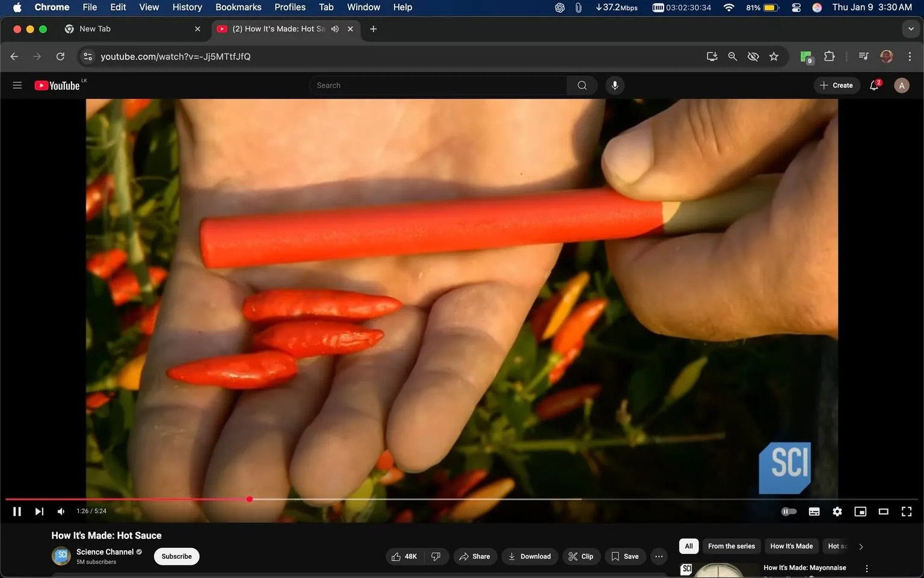Mute the video volume

(60, 511)
